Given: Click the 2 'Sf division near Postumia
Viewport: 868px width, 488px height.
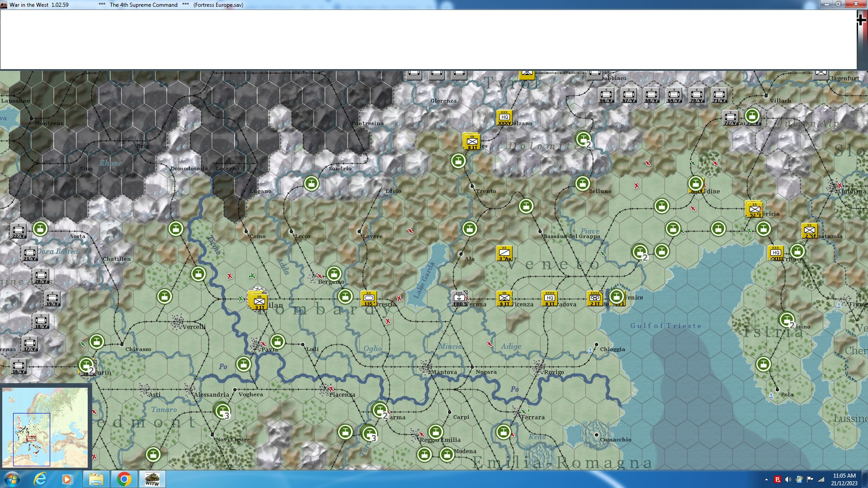Looking at the screenshot, I should pyautogui.click(x=809, y=230).
